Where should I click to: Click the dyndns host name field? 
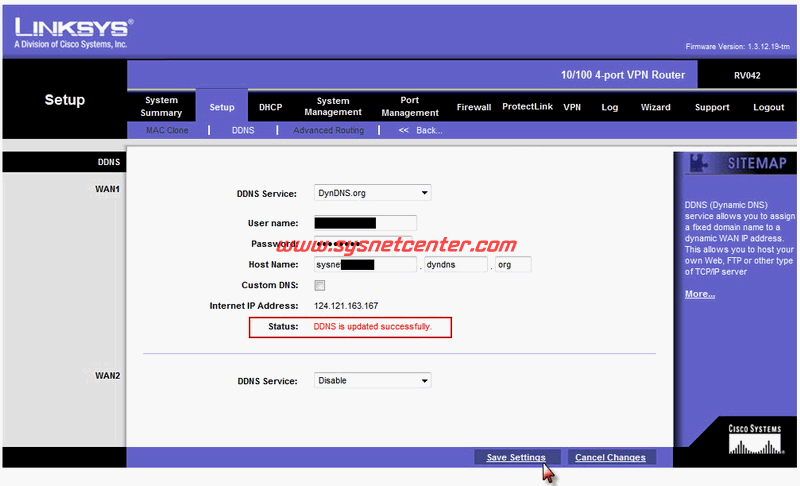point(456,264)
